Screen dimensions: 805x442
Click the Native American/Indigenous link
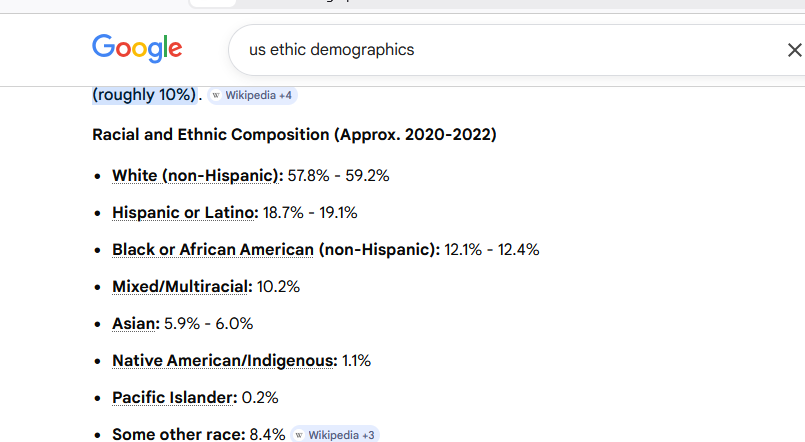point(224,360)
